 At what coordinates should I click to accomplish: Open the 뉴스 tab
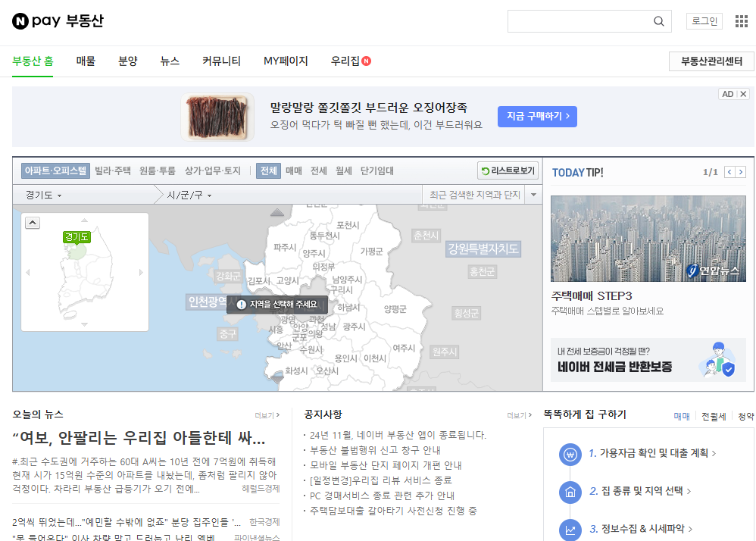pos(170,61)
